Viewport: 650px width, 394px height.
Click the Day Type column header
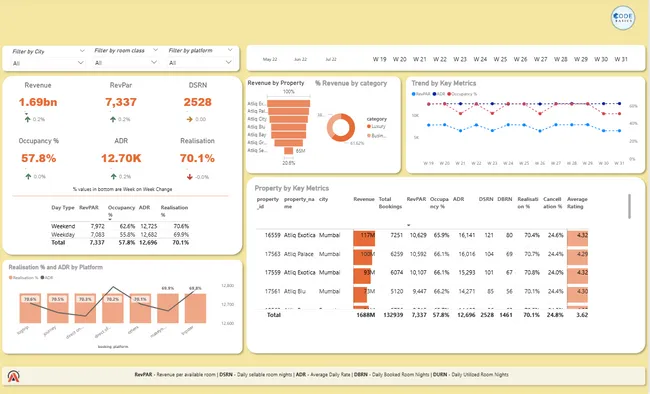coord(63,208)
